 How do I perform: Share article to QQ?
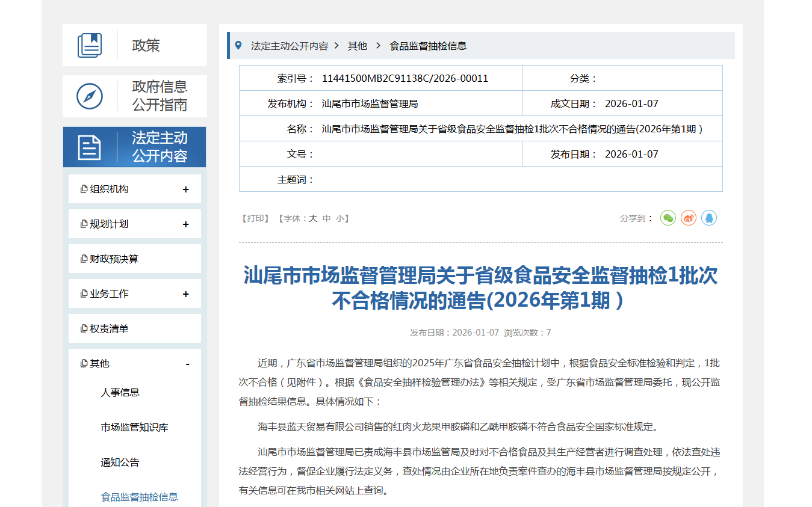(x=709, y=218)
